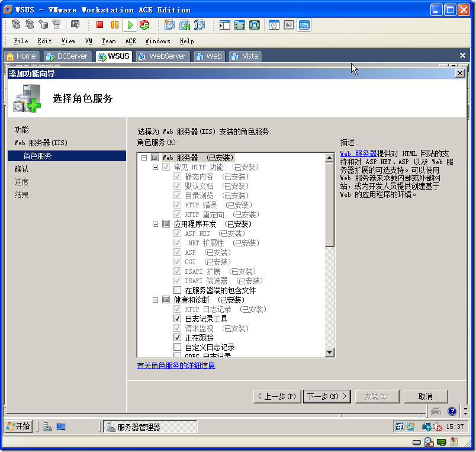Screen dimensions: 476x452
Task: Click the 常见 HTTP 功能 checkbox
Action: point(166,167)
